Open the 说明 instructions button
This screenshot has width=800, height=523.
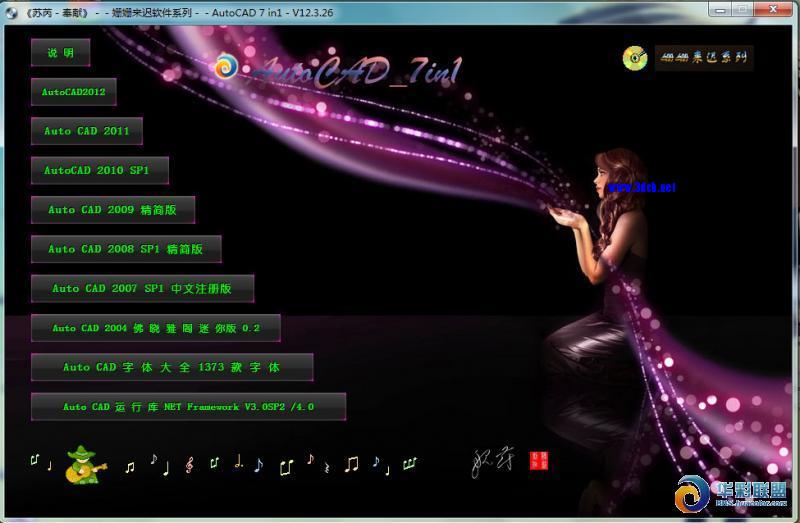pyautogui.click(x=60, y=53)
